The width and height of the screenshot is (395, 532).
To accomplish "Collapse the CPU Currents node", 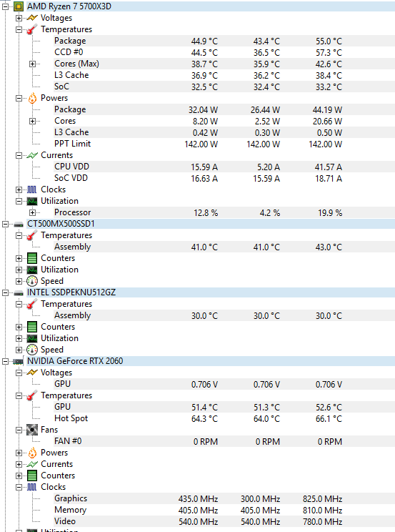I will tap(19, 155).
